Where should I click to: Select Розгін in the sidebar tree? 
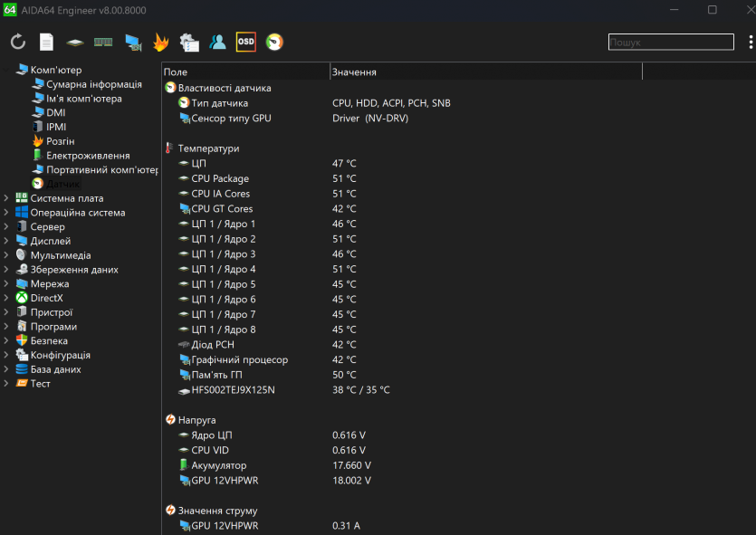[60, 141]
